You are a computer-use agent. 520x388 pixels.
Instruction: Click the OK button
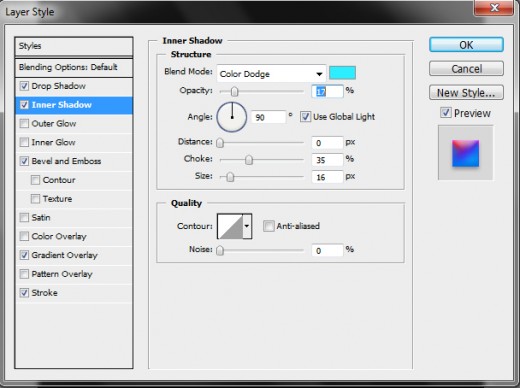466,45
